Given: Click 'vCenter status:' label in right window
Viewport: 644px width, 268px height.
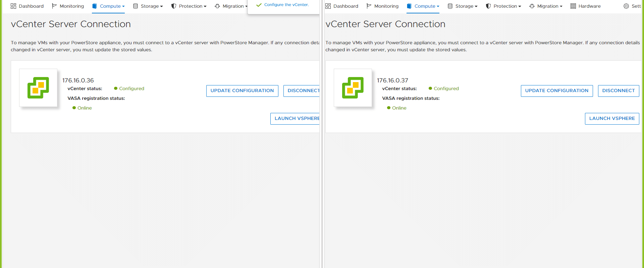Looking at the screenshot, I should point(399,88).
